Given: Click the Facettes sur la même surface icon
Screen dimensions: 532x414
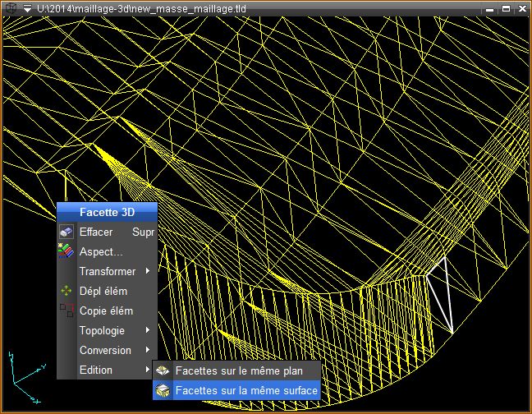Looking at the screenshot, I should pos(164,391).
